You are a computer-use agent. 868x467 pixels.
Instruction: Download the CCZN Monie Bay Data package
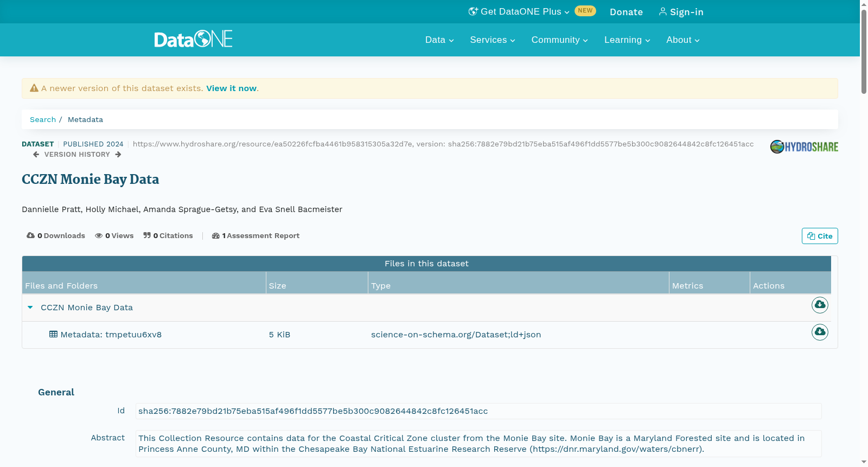point(820,305)
